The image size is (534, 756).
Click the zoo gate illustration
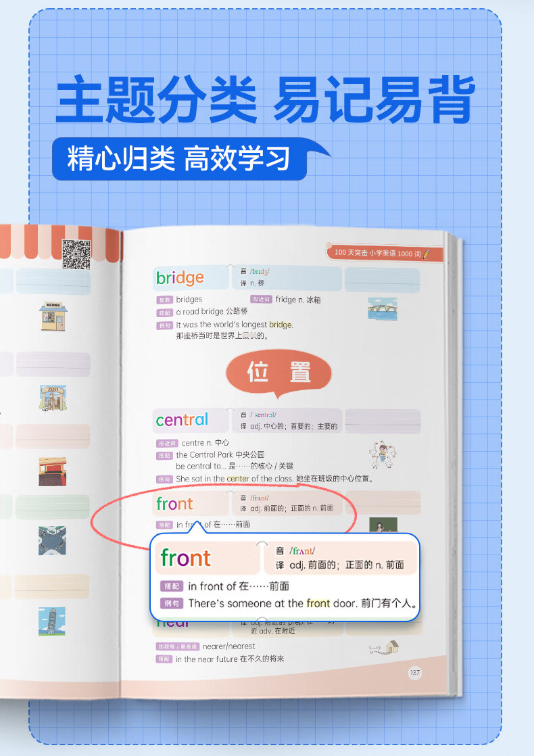pos(53,398)
